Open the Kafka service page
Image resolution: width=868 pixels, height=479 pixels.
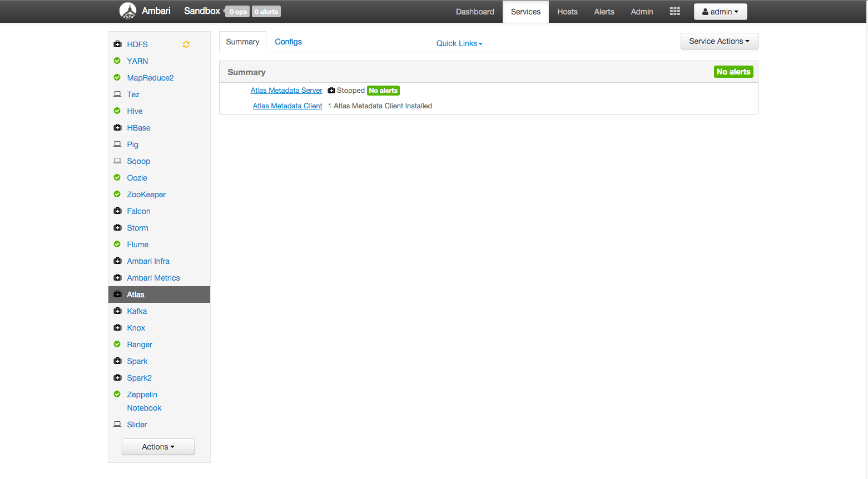pos(137,311)
